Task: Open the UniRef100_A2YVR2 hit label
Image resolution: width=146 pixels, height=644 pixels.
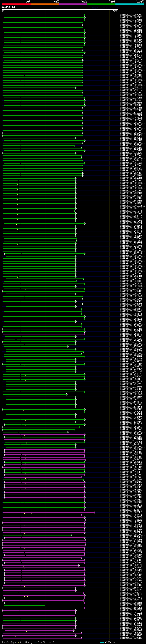Action: [131, 20]
